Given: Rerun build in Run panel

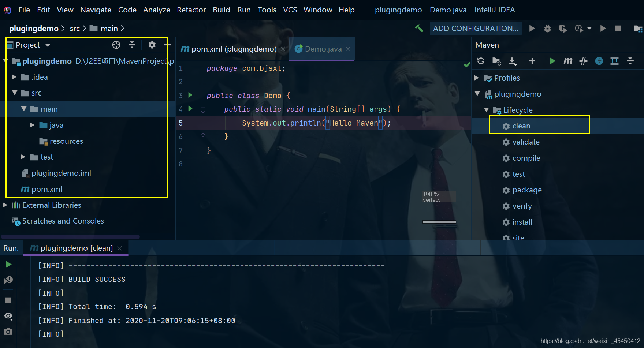Looking at the screenshot, I should [x=8, y=264].
